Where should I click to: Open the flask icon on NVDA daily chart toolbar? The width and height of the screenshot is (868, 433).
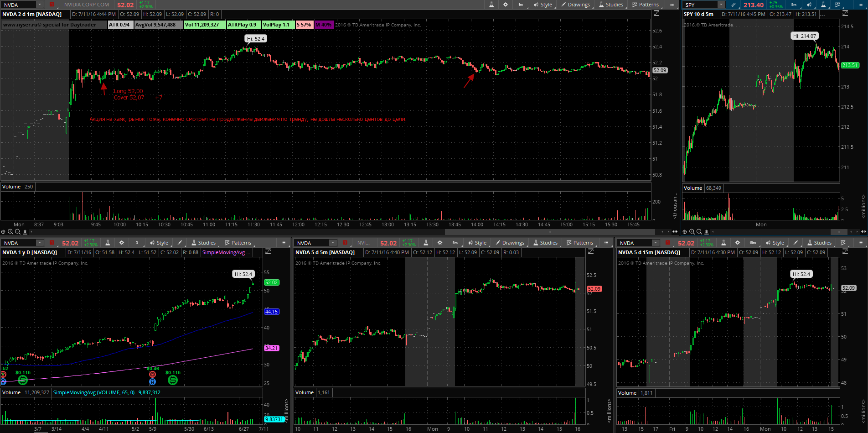tap(108, 243)
